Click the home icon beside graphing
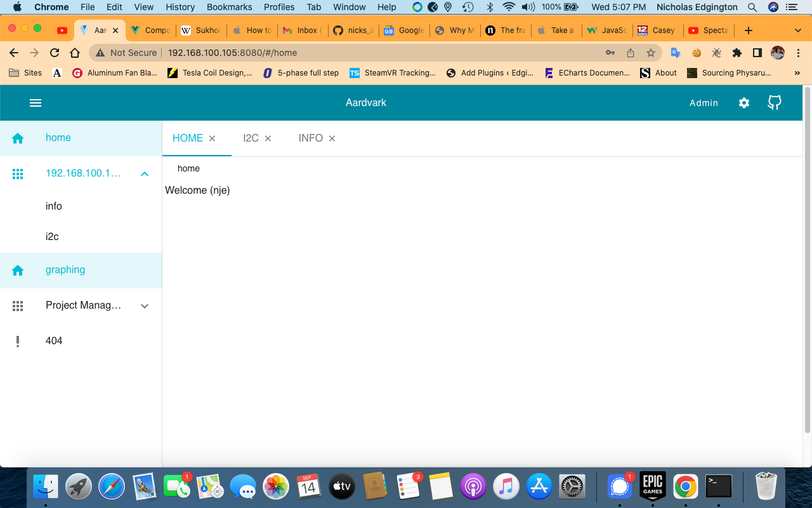 18,271
